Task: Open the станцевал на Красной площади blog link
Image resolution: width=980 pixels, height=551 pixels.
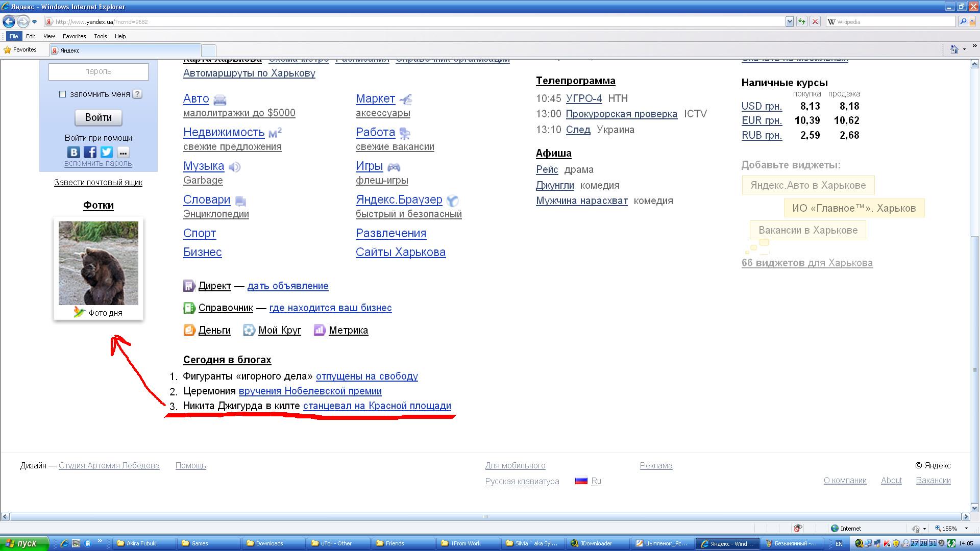Action: [377, 406]
